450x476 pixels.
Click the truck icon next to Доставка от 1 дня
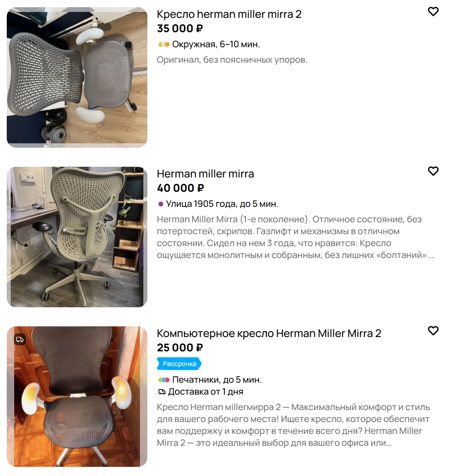pos(162,392)
